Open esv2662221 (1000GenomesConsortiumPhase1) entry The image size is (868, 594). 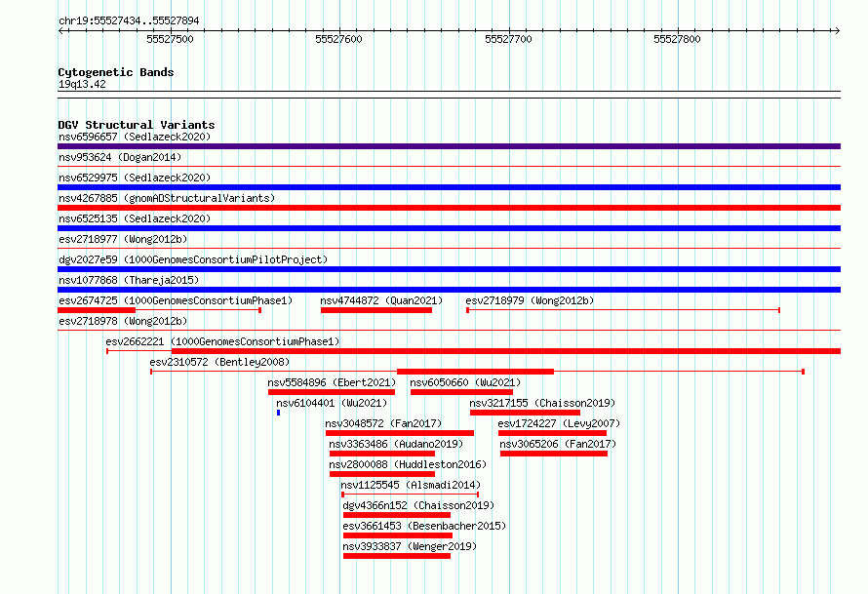[x=222, y=341]
